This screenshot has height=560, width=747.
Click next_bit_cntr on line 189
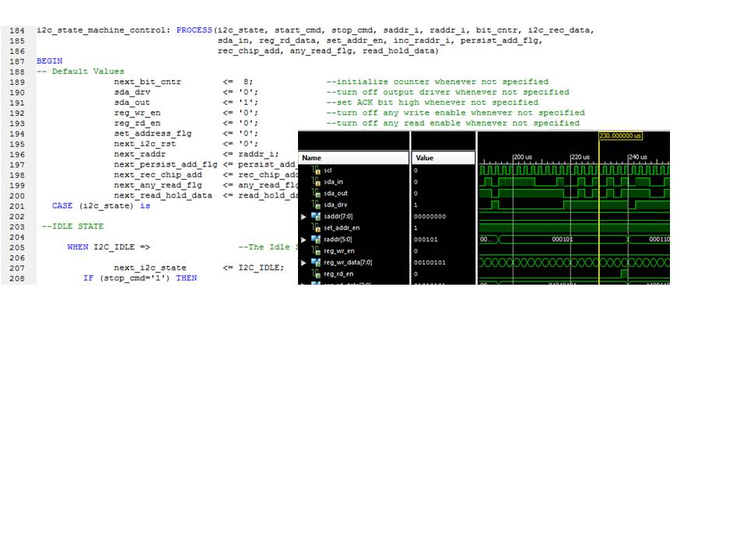click(x=147, y=82)
